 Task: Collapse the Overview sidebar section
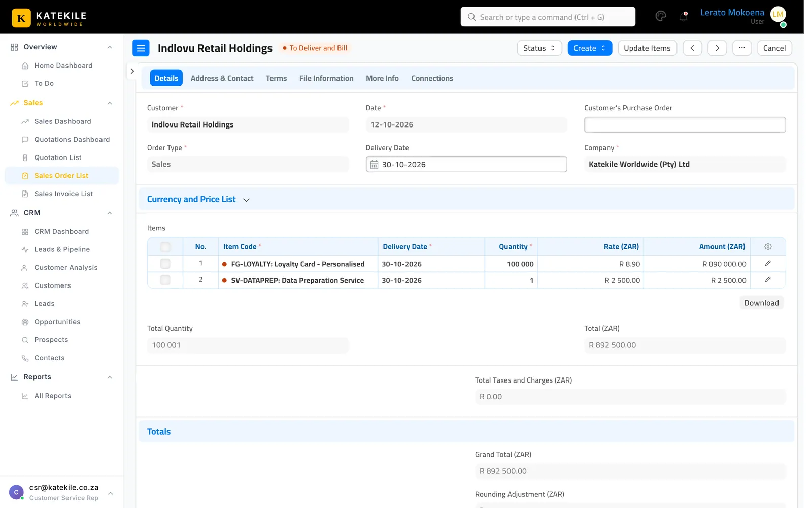[110, 47]
